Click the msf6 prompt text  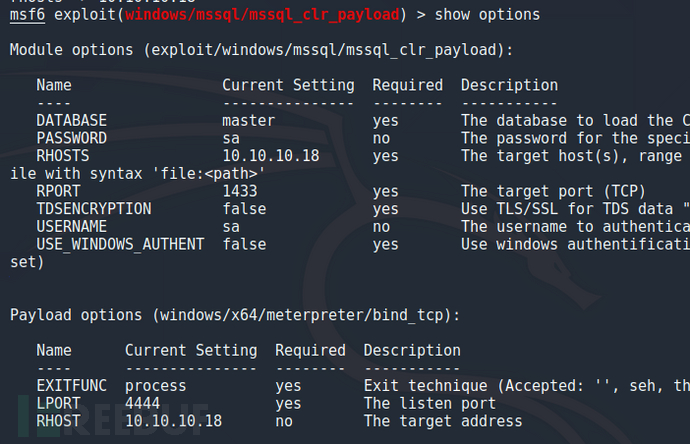[27, 15]
